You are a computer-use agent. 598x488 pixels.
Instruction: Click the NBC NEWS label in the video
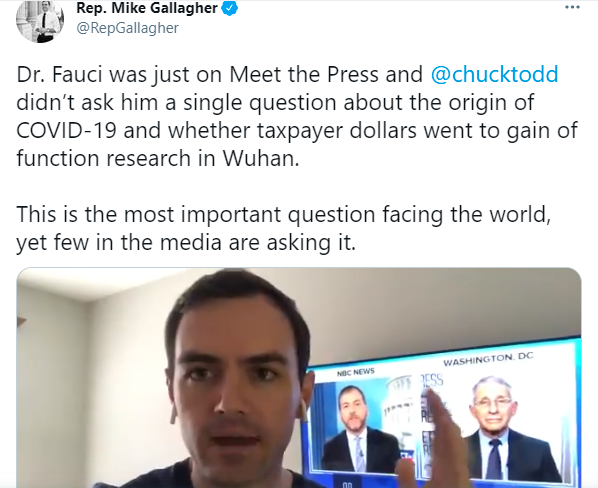(x=356, y=372)
